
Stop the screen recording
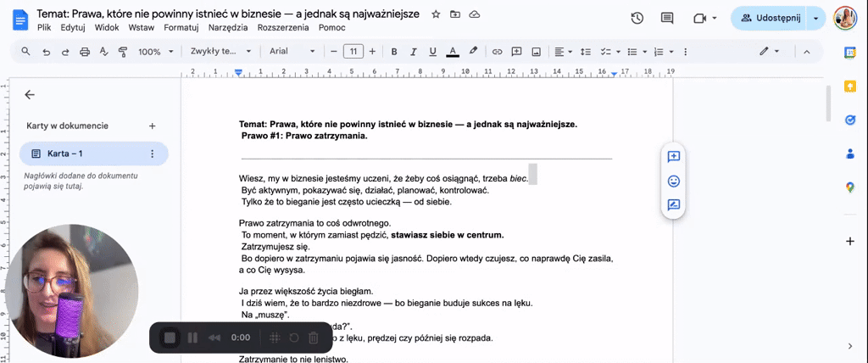[170, 338]
